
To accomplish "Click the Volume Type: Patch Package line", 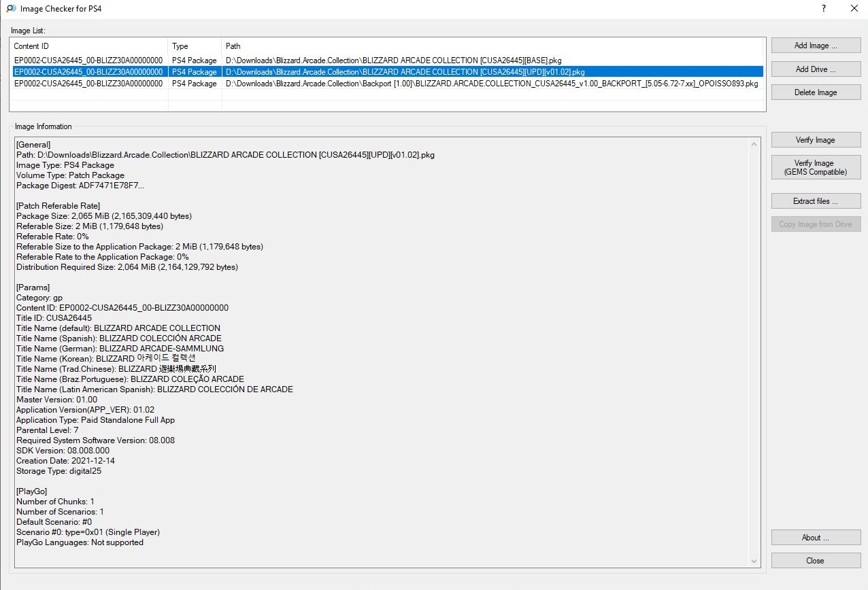I will click(x=70, y=175).
